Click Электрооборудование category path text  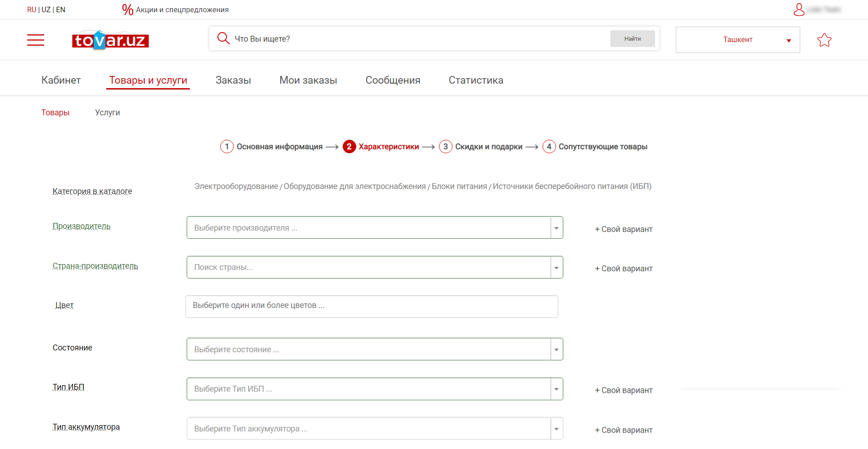[236, 186]
